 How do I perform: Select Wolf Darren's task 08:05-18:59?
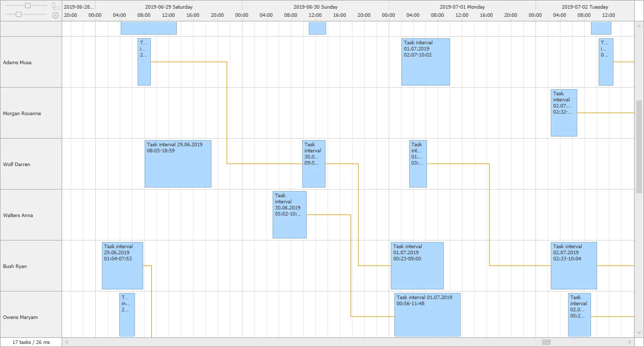(x=178, y=164)
